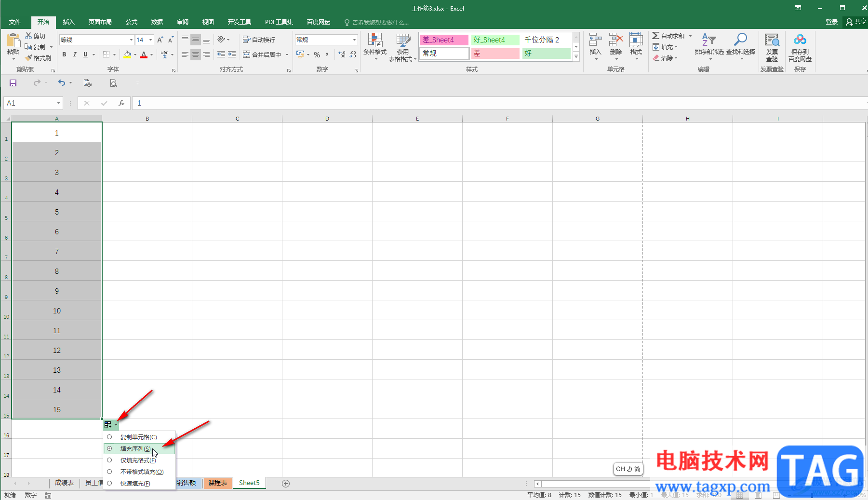
Task: Click the Cut scissors icon
Action: coord(29,36)
